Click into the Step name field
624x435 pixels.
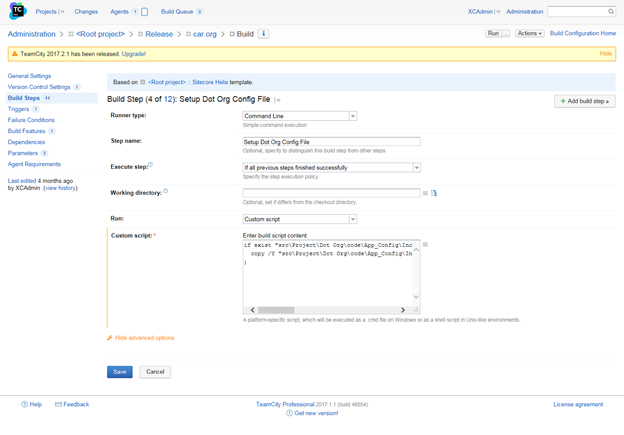pyautogui.click(x=332, y=142)
